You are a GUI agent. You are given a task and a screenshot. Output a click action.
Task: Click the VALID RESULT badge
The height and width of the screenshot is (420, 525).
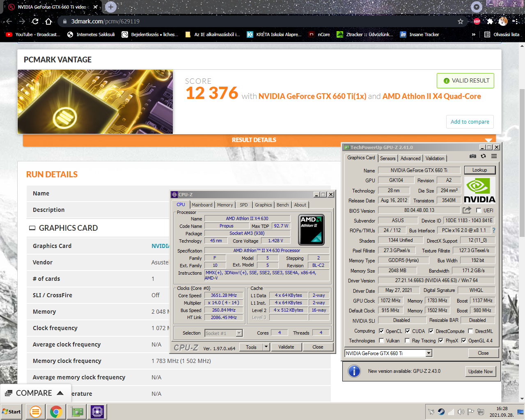point(465,81)
